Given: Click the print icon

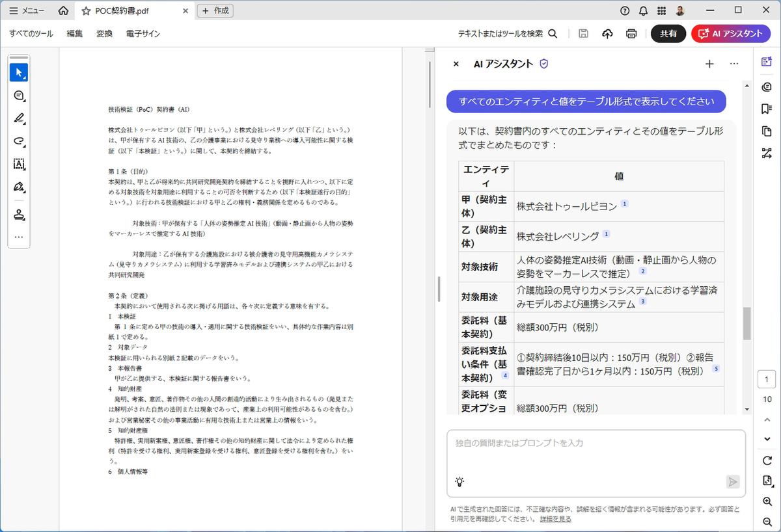Looking at the screenshot, I should click(x=631, y=34).
